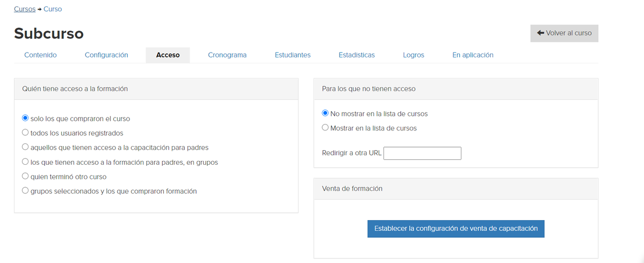Click the 'Redirigir a otra URL' input field
This screenshot has height=263, width=644.
[x=422, y=154]
